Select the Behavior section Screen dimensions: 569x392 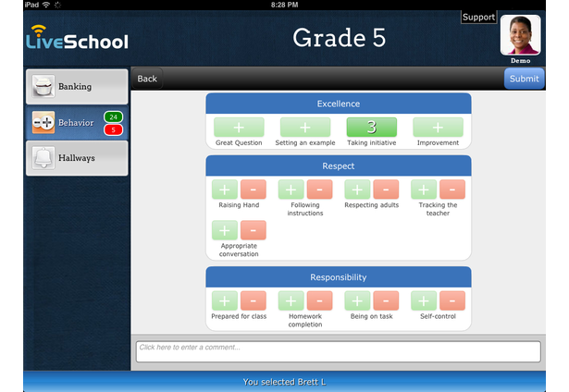[x=77, y=123]
